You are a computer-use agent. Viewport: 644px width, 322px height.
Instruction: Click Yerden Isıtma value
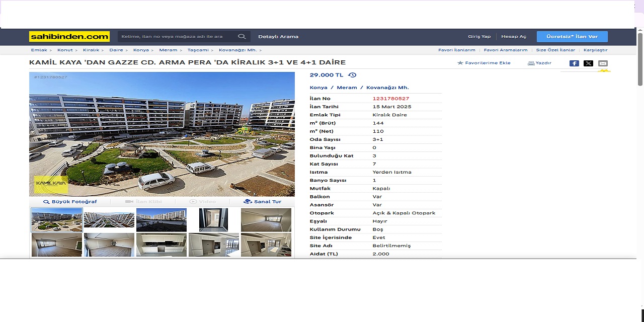[392, 172]
